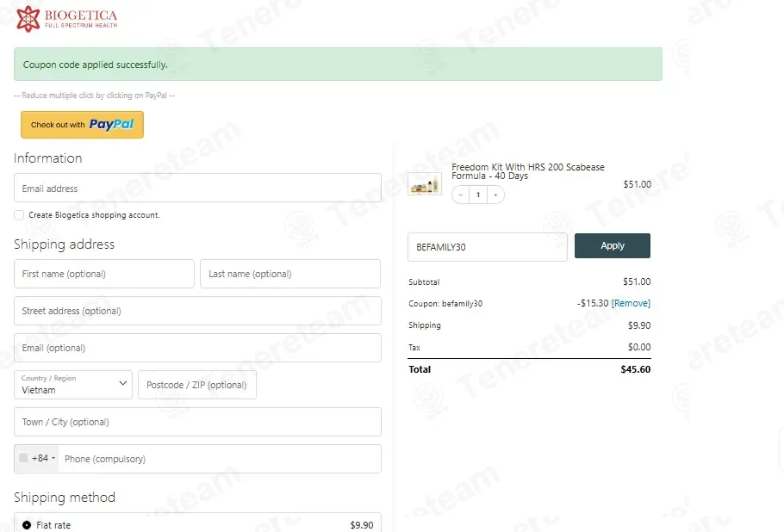Open the Country / Region dropdown
784x532 pixels.
tap(73, 385)
